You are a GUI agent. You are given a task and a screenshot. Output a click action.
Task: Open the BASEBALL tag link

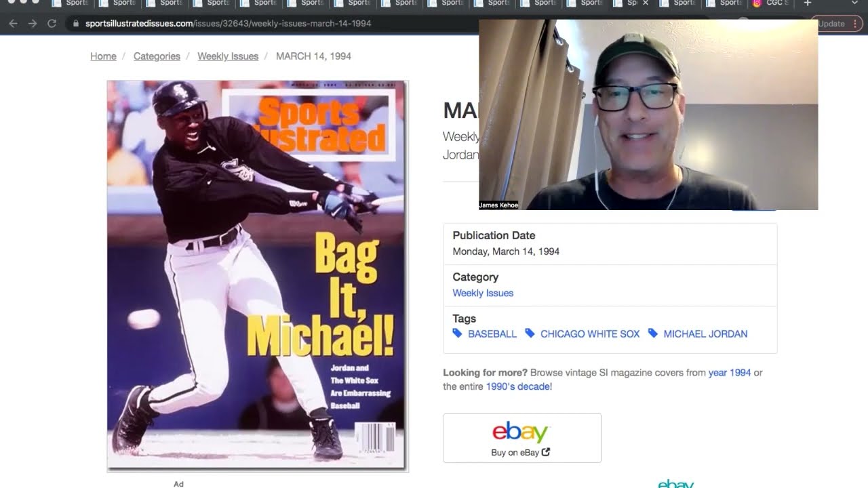pyautogui.click(x=492, y=334)
